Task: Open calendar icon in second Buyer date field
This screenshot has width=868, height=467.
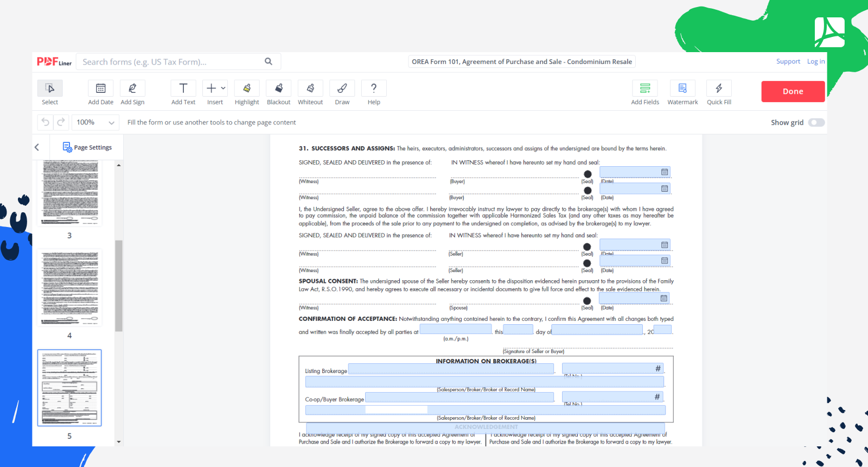Action: (665, 188)
